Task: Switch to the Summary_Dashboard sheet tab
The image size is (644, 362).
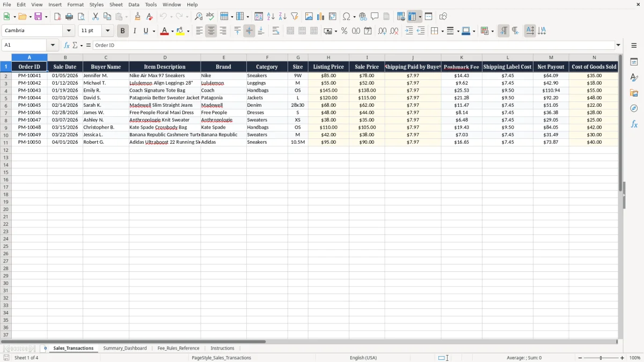Action: (125, 348)
